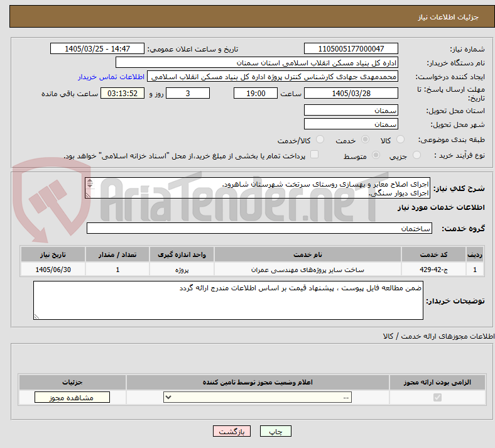Viewport: 495px width, 448px height.
Task: Click the resize grip of the description box
Action: [88, 195]
